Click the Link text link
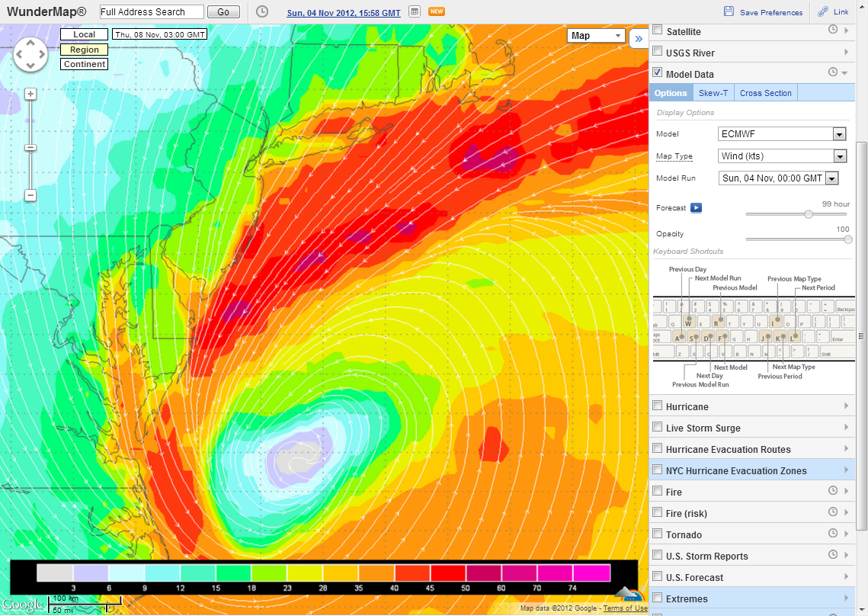Screen dimensions: 868x616 click(x=841, y=11)
